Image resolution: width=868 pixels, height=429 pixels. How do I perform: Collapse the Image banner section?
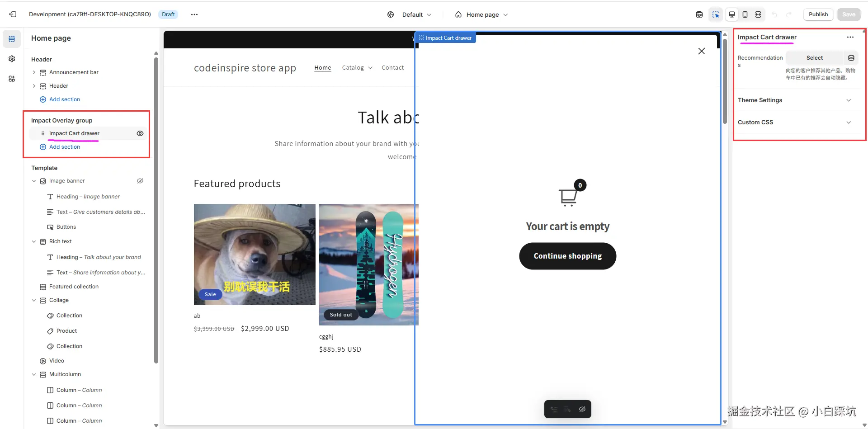pyautogui.click(x=34, y=181)
